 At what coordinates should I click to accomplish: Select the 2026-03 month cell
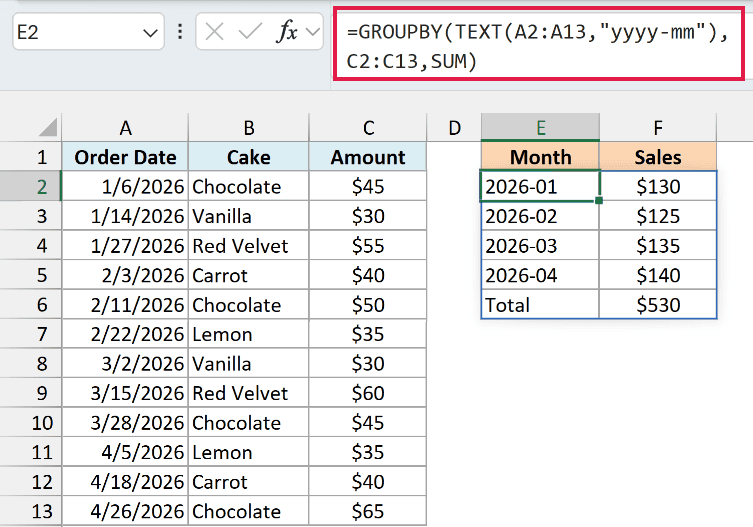[x=540, y=245]
